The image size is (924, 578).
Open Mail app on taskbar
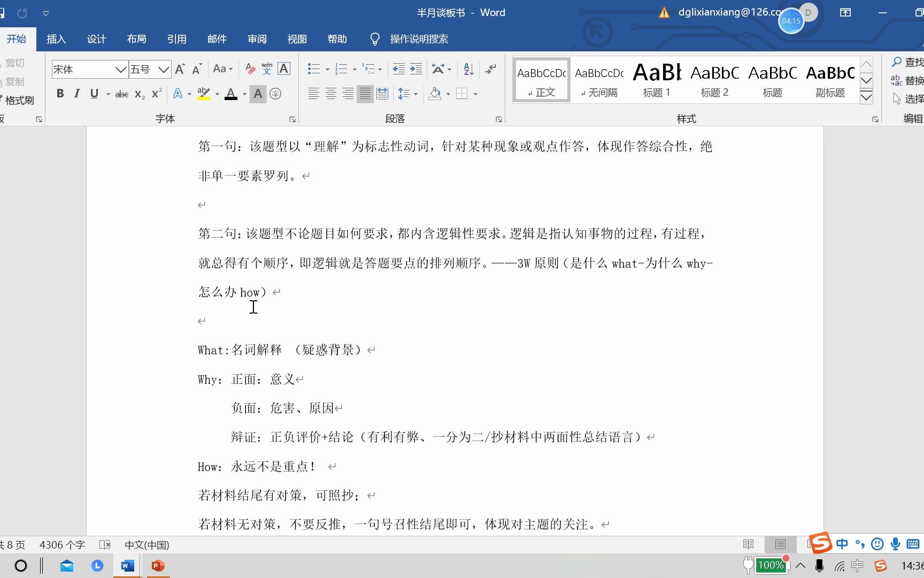click(x=67, y=566)
